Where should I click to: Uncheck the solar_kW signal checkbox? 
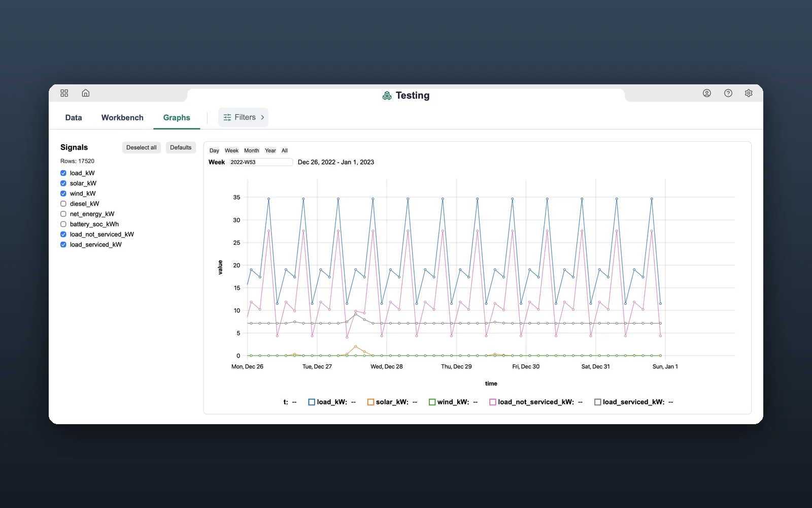tap(63, 183)
